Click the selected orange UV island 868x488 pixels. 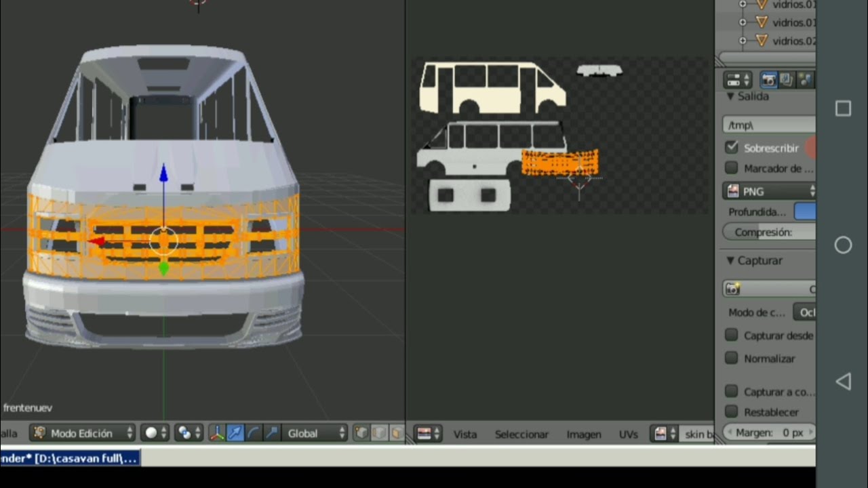[x=560, y=163]
